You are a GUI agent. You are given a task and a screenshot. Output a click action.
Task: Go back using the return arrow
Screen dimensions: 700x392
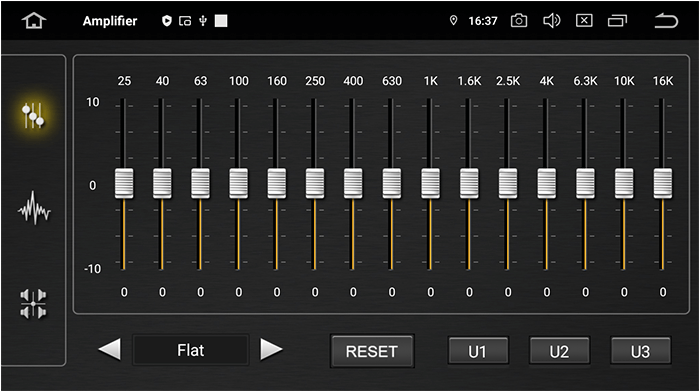tap(666, 21)
